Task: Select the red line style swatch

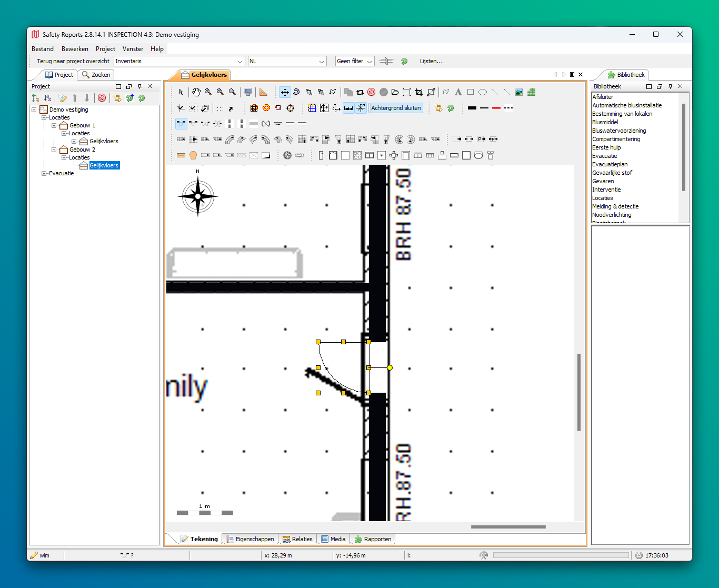Action: [496, 108]
